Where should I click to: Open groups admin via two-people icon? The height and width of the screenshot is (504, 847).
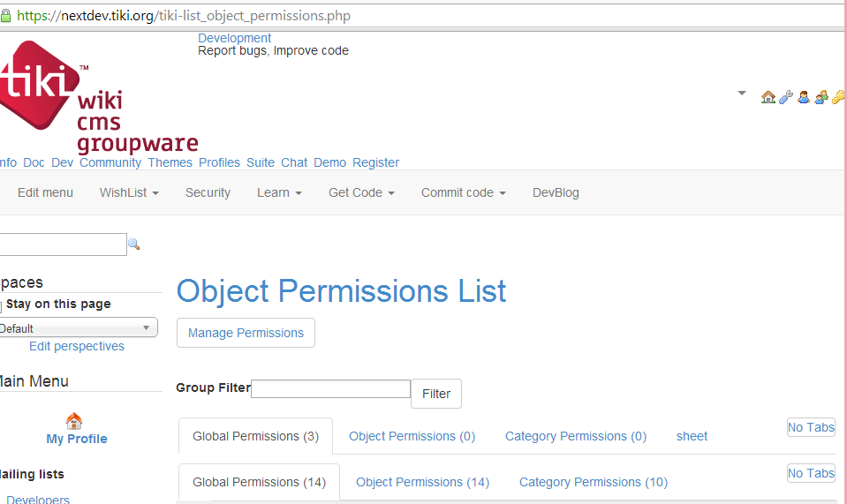click(x=821, y=97)
